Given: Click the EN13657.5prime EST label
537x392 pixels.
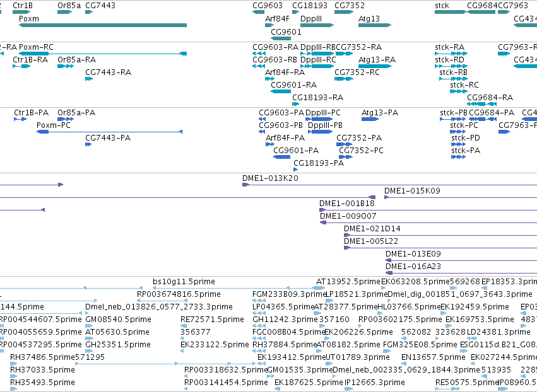Looking at the screenshot, I should [x=434, y=358].
